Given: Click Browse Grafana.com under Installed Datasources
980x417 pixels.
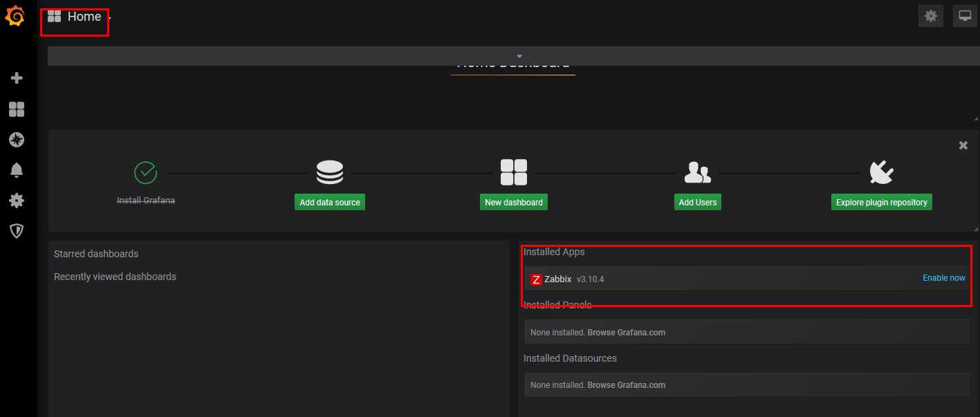Looking at the screenshot, I should [x=627, y=385].
